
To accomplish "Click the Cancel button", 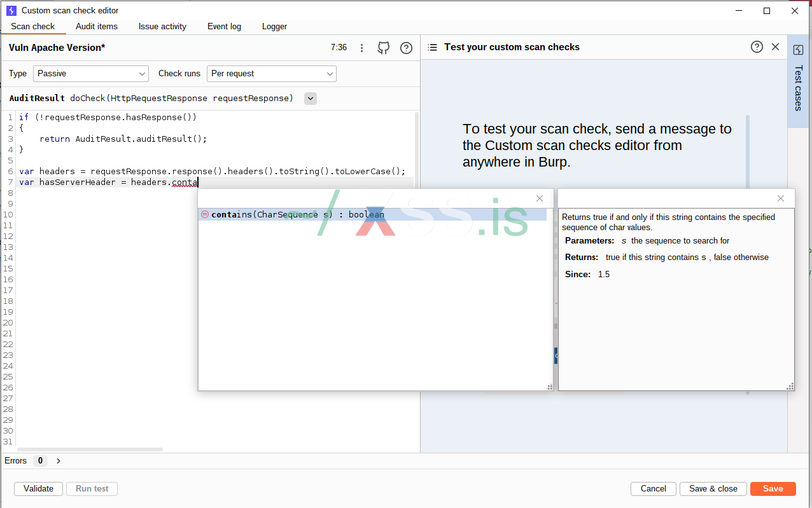I will pos(654,489).
